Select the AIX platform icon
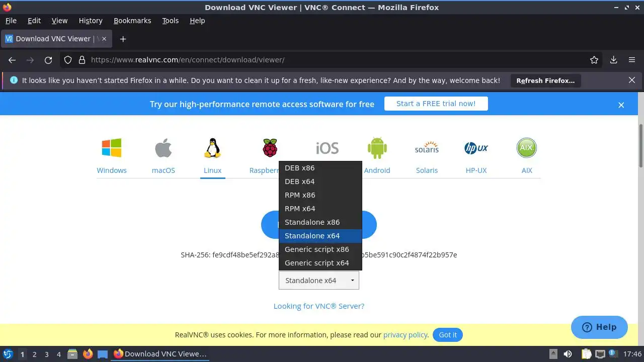This screenshot has height=362, width=644. click(527, 148)
